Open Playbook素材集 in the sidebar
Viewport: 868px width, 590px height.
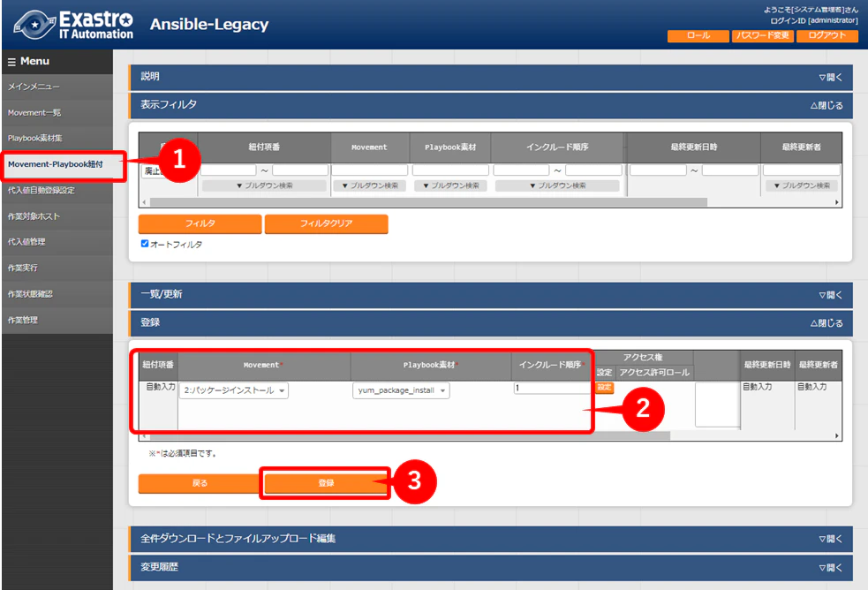tap(57, 139)
